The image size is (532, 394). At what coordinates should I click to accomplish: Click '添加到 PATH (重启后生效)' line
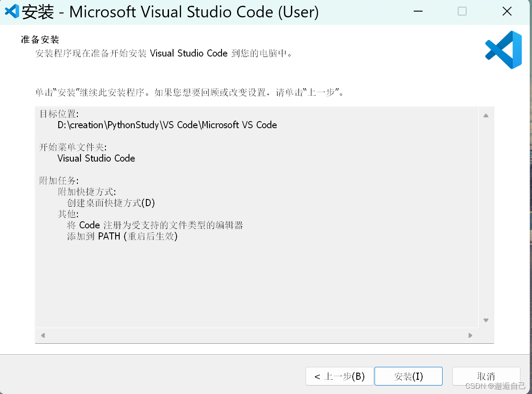(122, 236)
